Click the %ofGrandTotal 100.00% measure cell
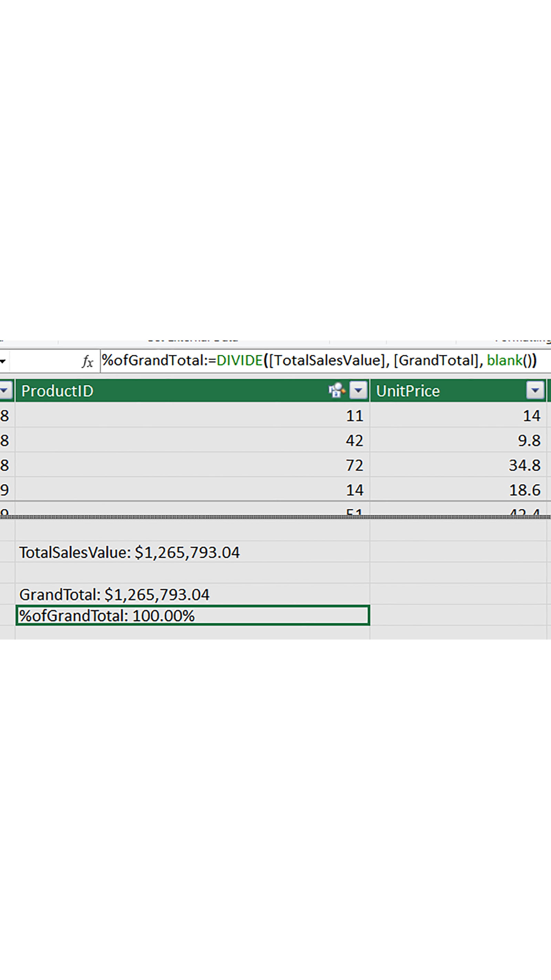The width and height of the screenshot is (551, 980). point(192,615)
